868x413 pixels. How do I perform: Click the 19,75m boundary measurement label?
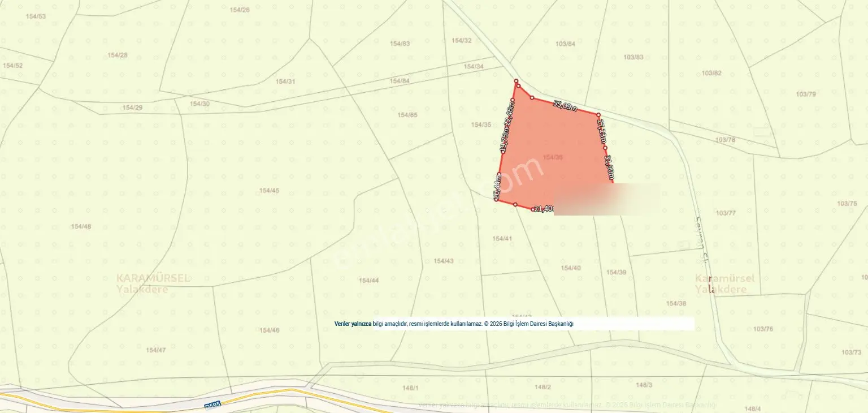coord(504,139)
